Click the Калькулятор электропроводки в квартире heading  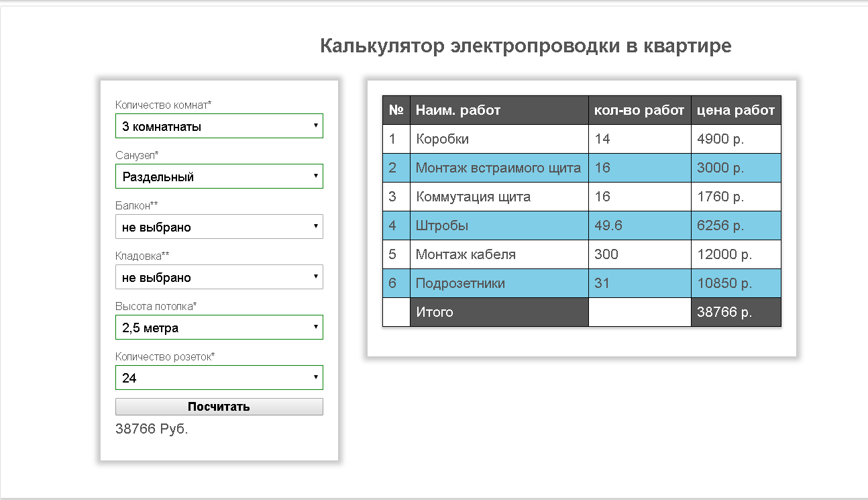click(x=525, y=46)
